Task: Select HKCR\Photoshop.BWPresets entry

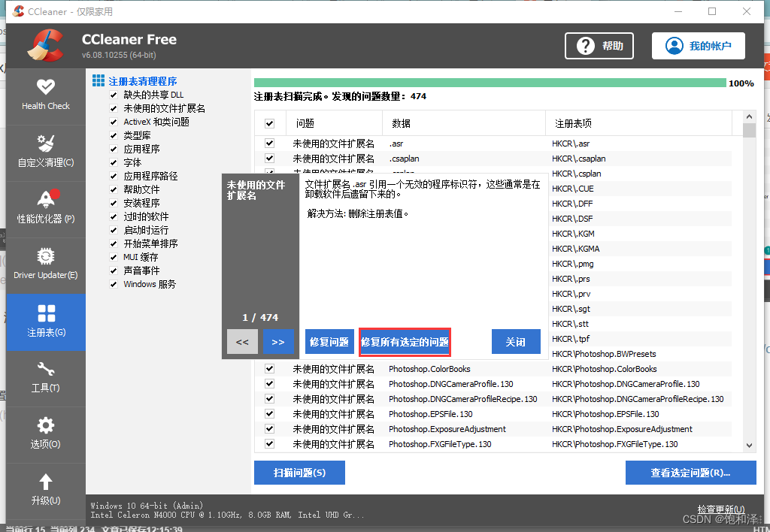Action: click(x=604, y=354)
